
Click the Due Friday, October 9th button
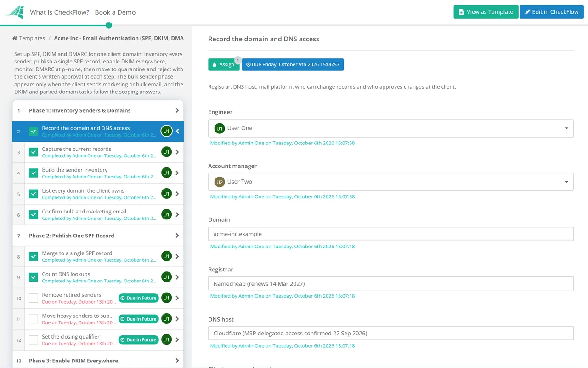(x=293, y=64)
